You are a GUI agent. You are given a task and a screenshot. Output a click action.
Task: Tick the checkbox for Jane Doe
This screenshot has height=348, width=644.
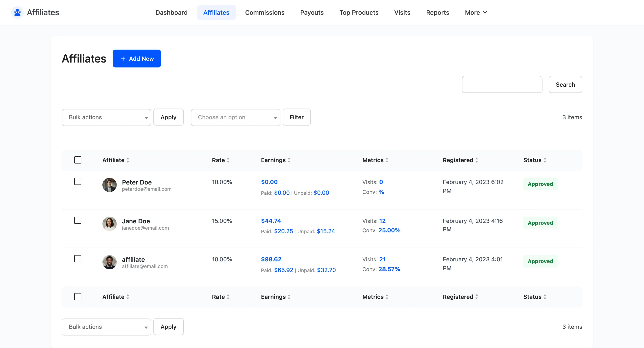coord(78,220)
